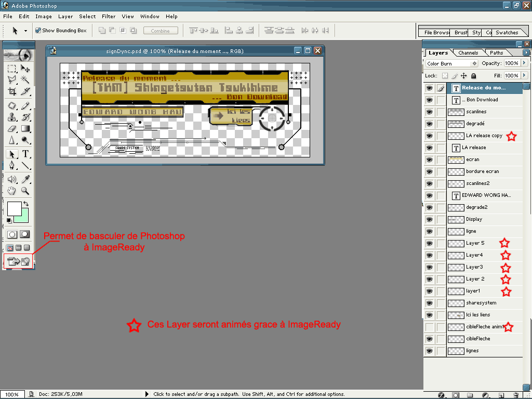Viewport: 532px width, 399px height.
Task: Open the Opacity slider arrow
Action: 524,63
